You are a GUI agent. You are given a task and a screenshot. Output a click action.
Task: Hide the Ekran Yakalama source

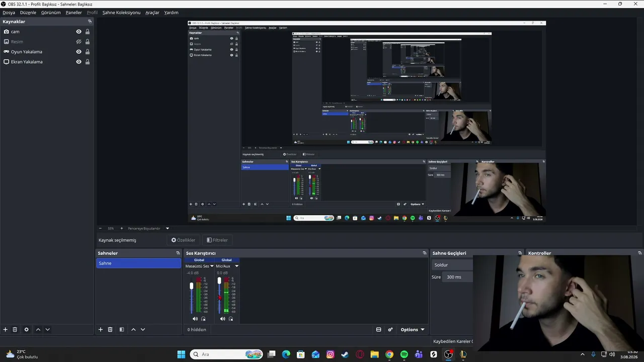(x=78, y=62)
